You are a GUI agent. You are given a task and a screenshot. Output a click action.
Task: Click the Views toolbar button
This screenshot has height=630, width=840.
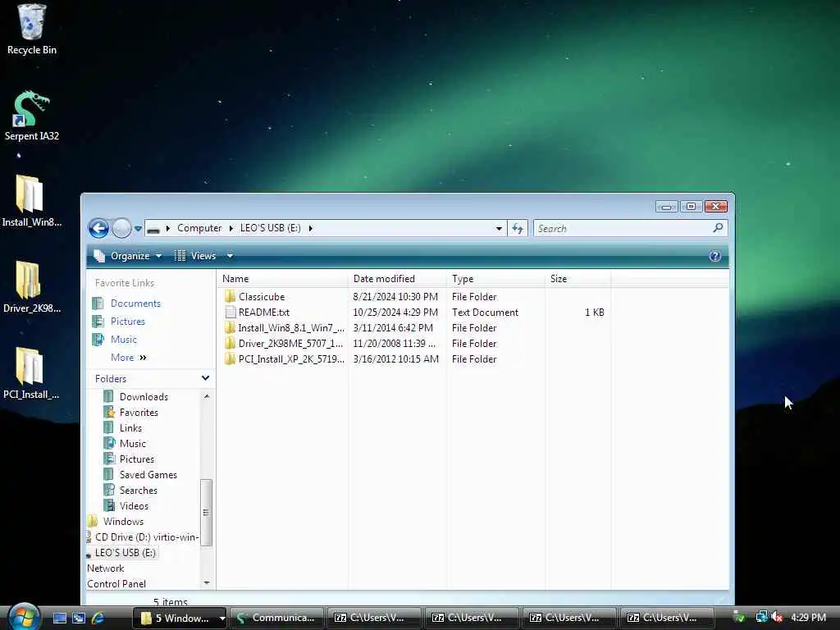pos(195,256)
